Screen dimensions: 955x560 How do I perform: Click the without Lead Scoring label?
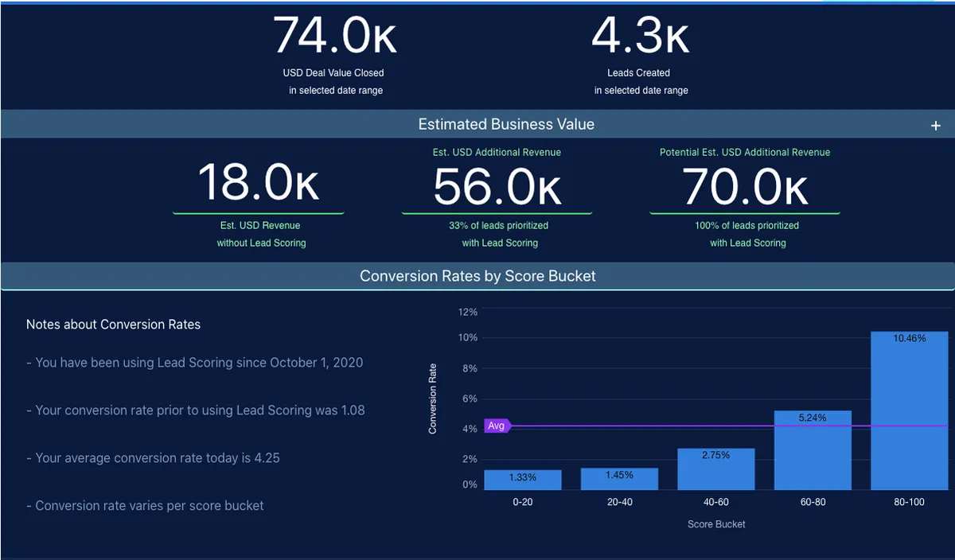coord(261,243)
